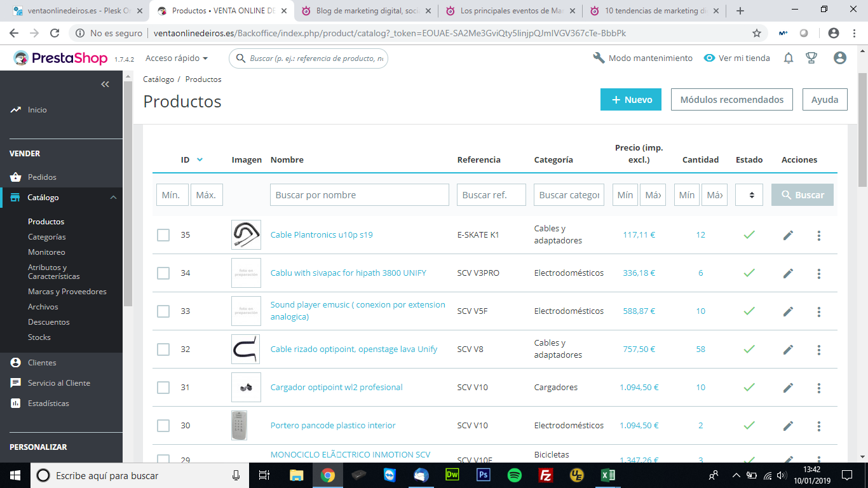Image resolution: width=868 pixels, height=488 pixels.
Task: Collapse the sidebar with the double-chevron icon
Action: click(x=105, y=85)
